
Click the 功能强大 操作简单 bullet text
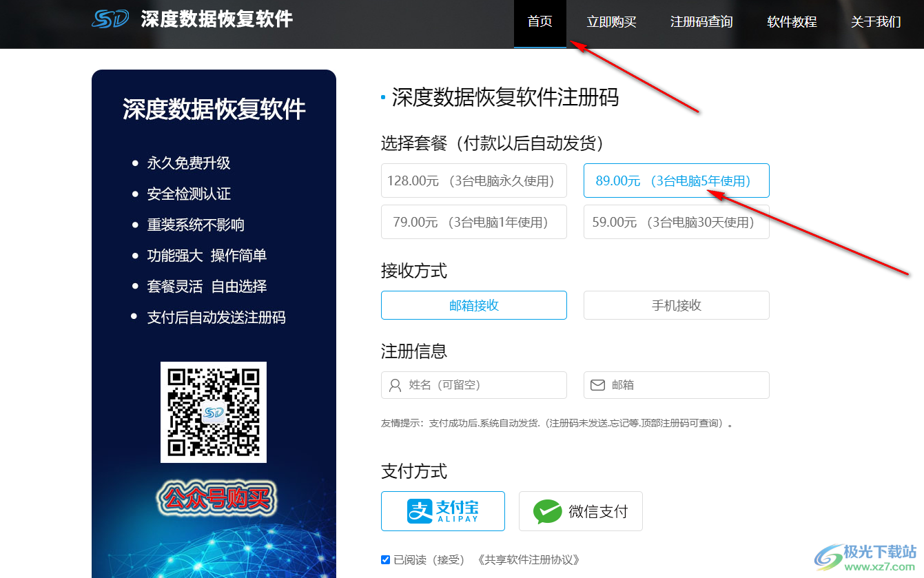(207, 256)
